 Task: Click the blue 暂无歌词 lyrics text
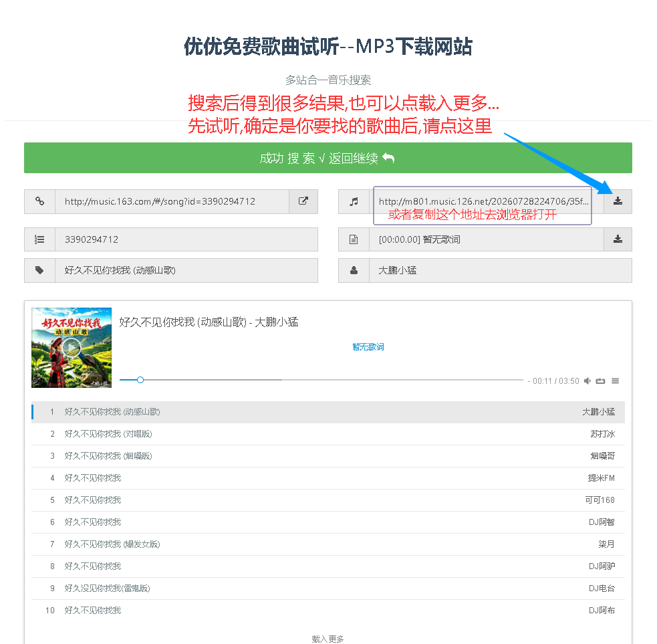[368, 346]
